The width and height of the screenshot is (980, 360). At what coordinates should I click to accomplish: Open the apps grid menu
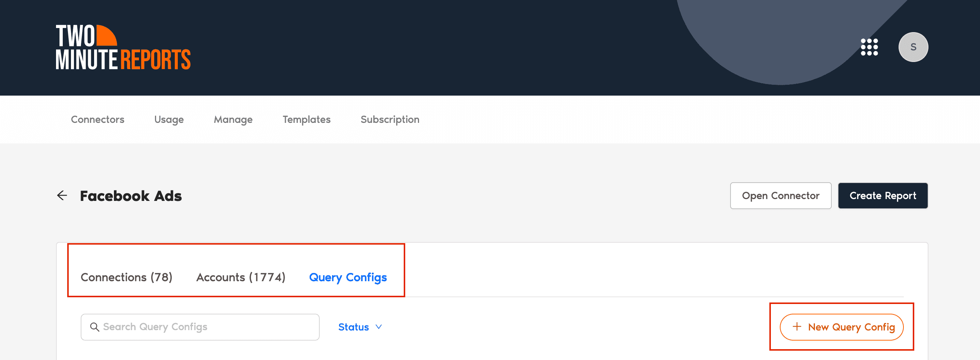[869, 47]
